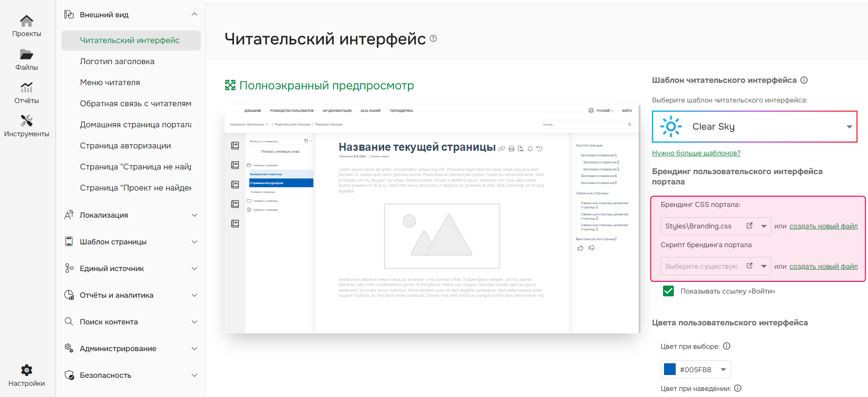
Task: Expand Безопасность section chevron
Action: [195, 375]
